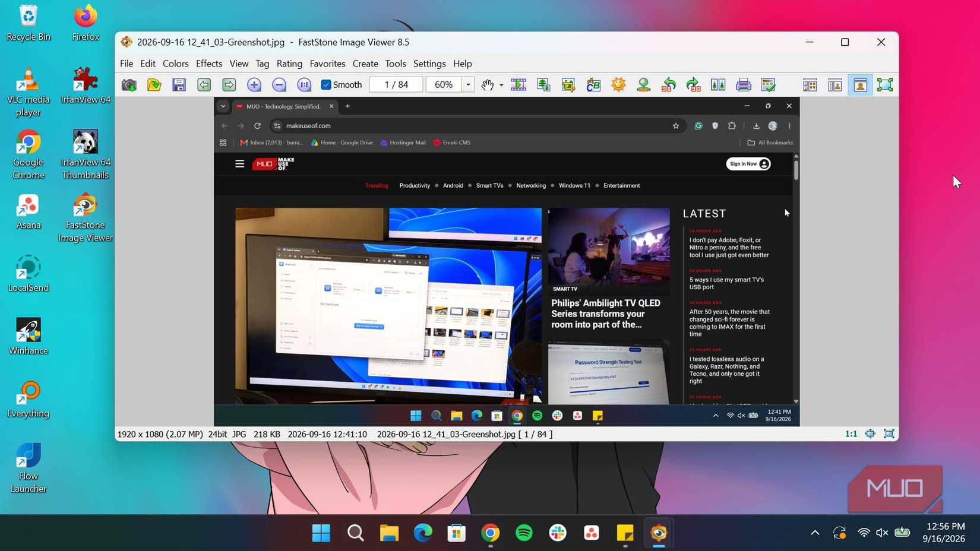980x551 pixels.
Task: Select Winhance desktop shortcut
Action: (29, 337)
